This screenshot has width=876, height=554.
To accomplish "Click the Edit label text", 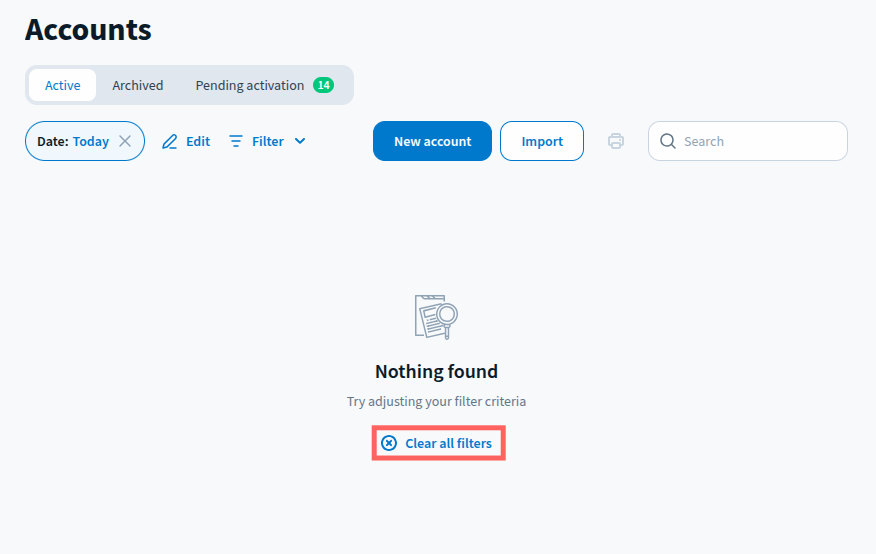I will point(198,142).
